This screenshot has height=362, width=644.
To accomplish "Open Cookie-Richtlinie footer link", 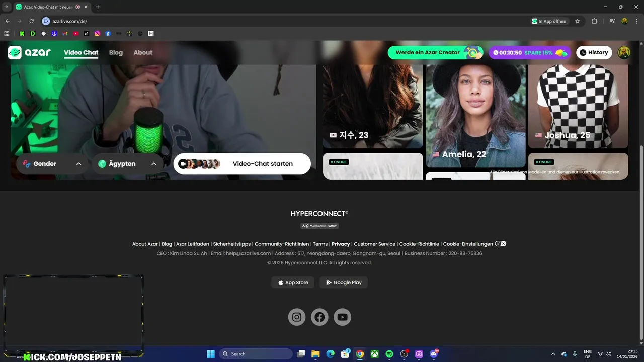I will [419, 244].
